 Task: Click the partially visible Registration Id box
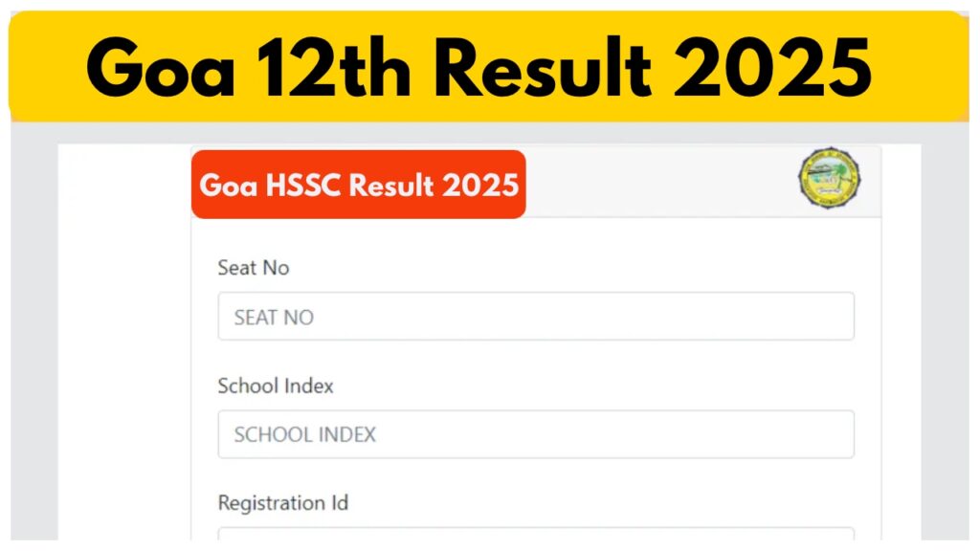pos(536,543)
